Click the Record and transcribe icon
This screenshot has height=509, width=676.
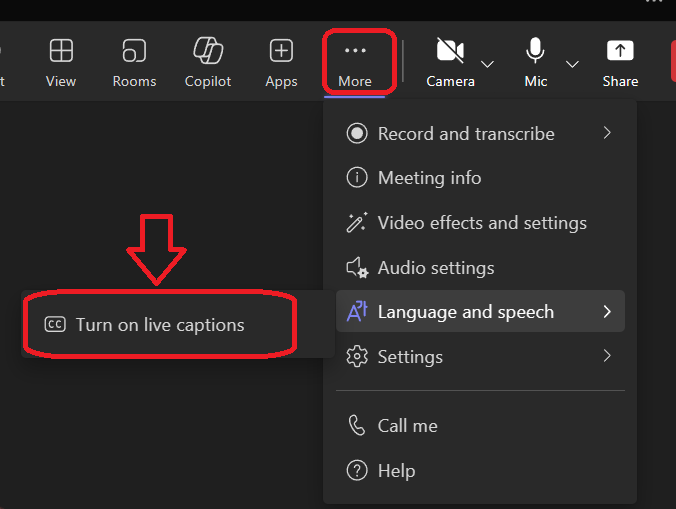[x=357, y=133]
